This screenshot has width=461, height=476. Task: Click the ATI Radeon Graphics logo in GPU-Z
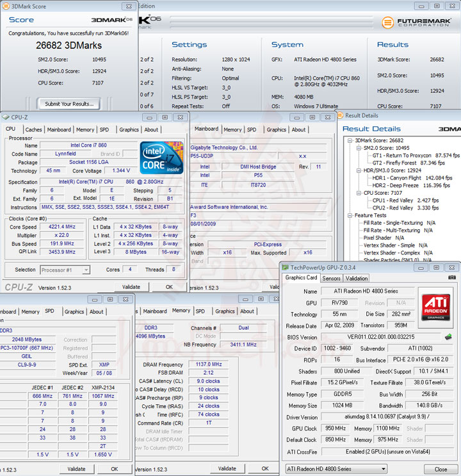pyautogui.click(x=435, y=308)
